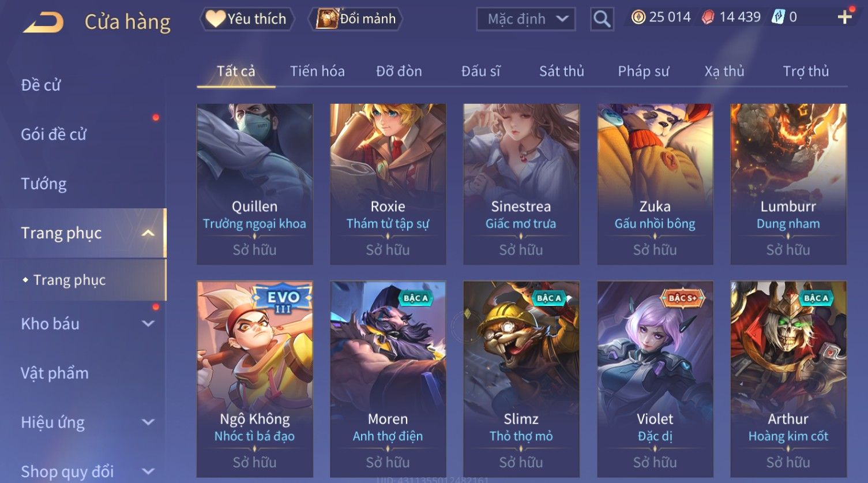Click the red ruby currency icon
Screen dimensions: 868x483
708,17
